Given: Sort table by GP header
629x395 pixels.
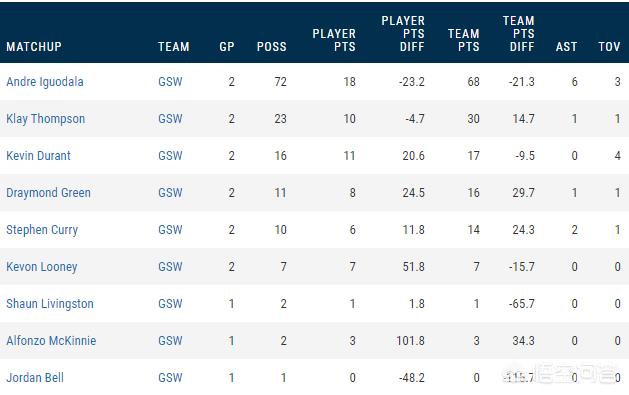Looking at the screenshot, I should 227,47.
